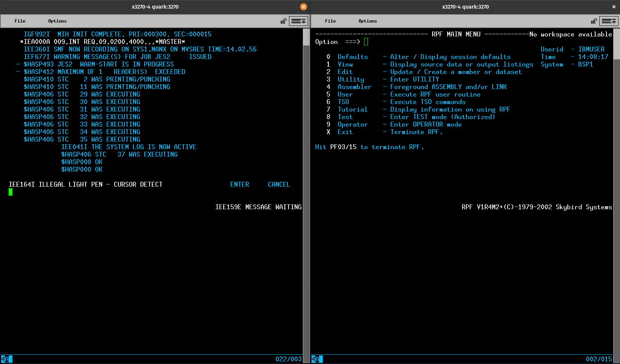Select the Tutorial option in RPF menu
This screenshot has height=364, width=620.
click(353, 109)
